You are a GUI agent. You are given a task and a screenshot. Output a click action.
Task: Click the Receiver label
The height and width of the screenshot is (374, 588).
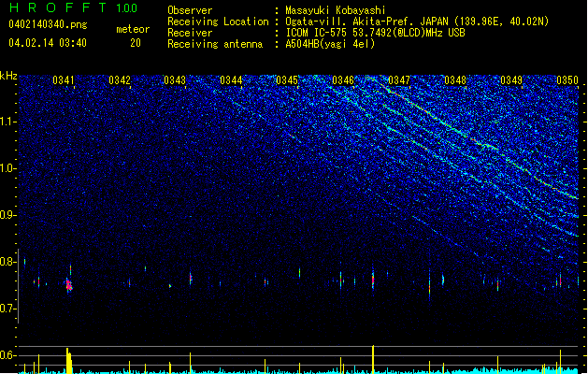point(190,33)
